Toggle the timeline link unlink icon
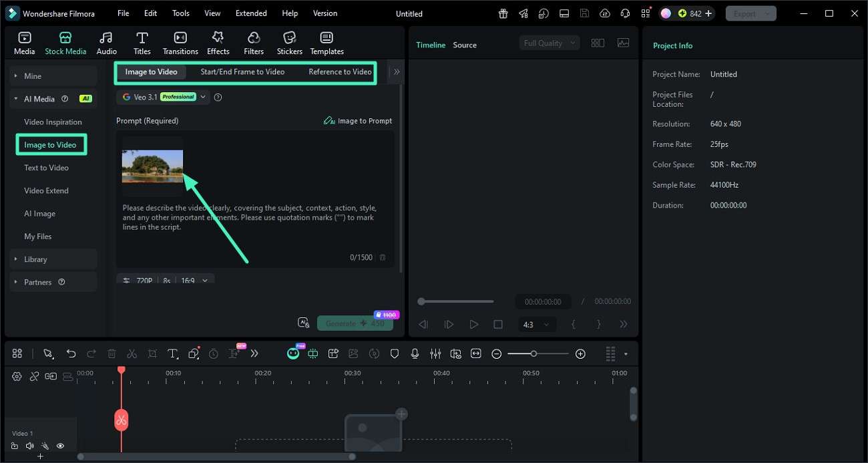The width and height of the screenshot is (868, 463). point(34,377)
